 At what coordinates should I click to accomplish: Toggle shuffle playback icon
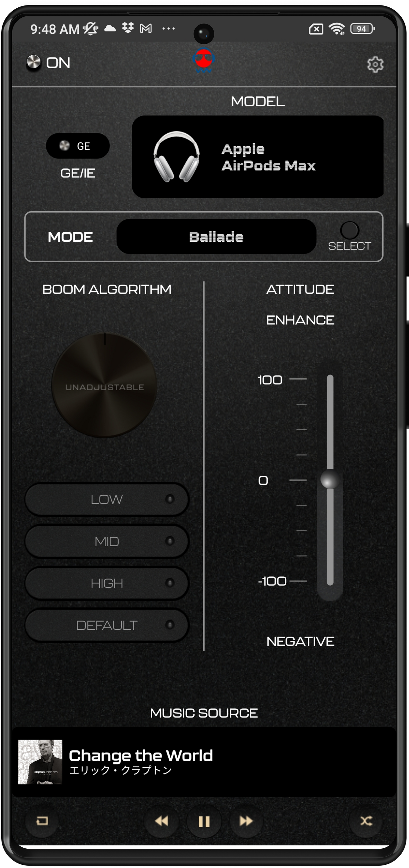[366, 821]
